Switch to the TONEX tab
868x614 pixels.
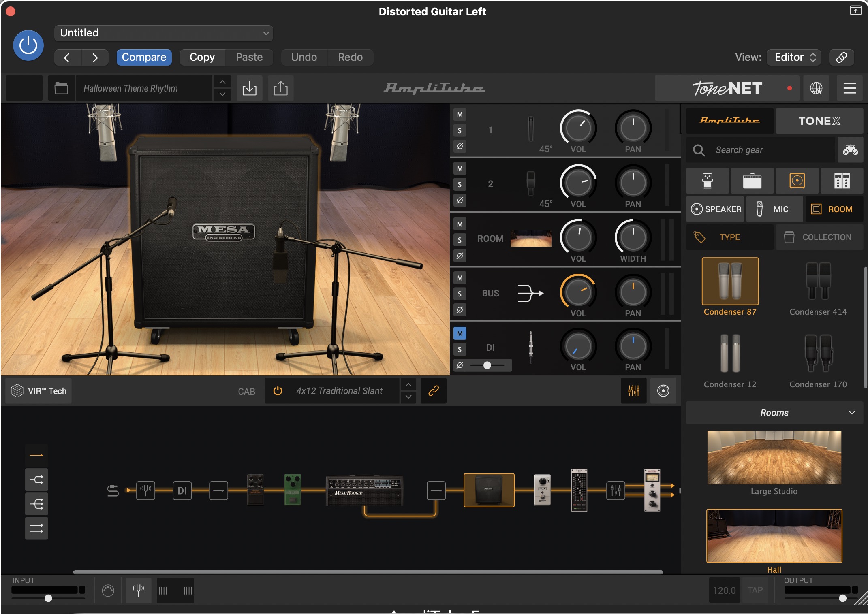pos(819,121)
